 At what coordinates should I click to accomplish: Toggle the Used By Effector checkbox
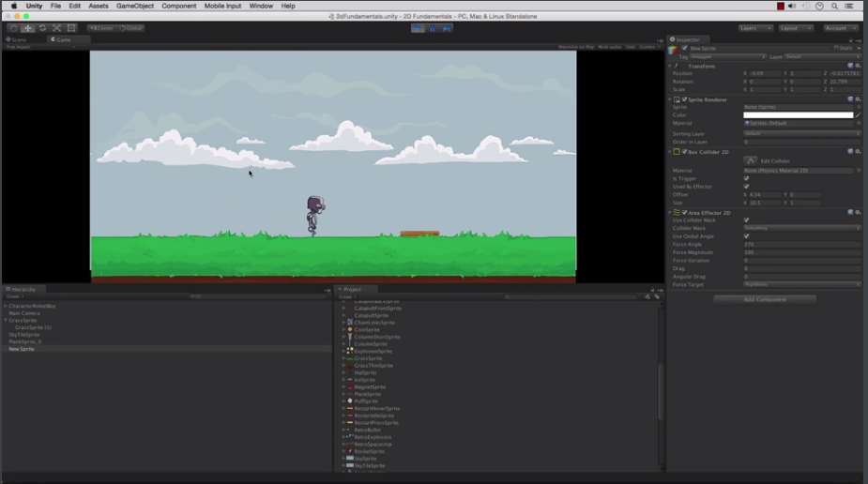pyautogui.click(x=746, y=187)
